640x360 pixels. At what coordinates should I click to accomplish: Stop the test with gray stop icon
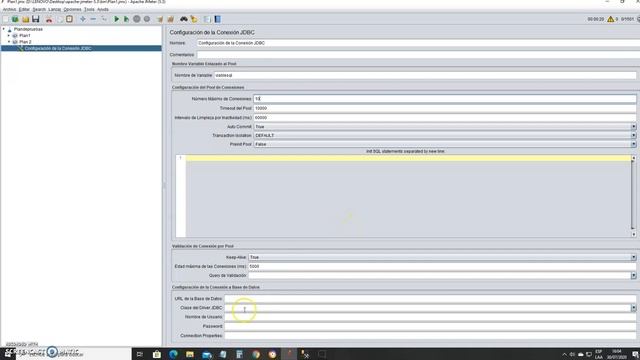pyautogui.click(x=137, y=19)
